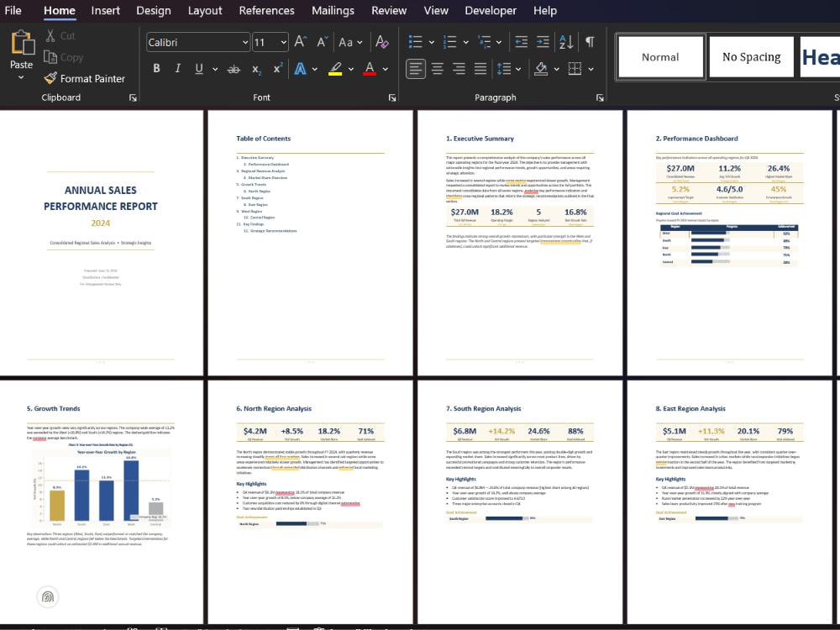Apply text effects with glowing A
The image size is (840, 630).
pos(301,69)
